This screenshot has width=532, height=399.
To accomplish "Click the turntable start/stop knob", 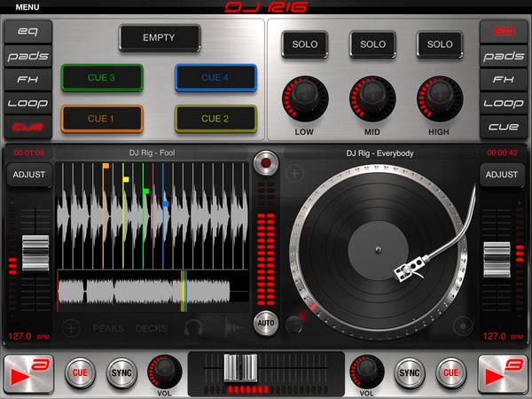I will point(294,324).
